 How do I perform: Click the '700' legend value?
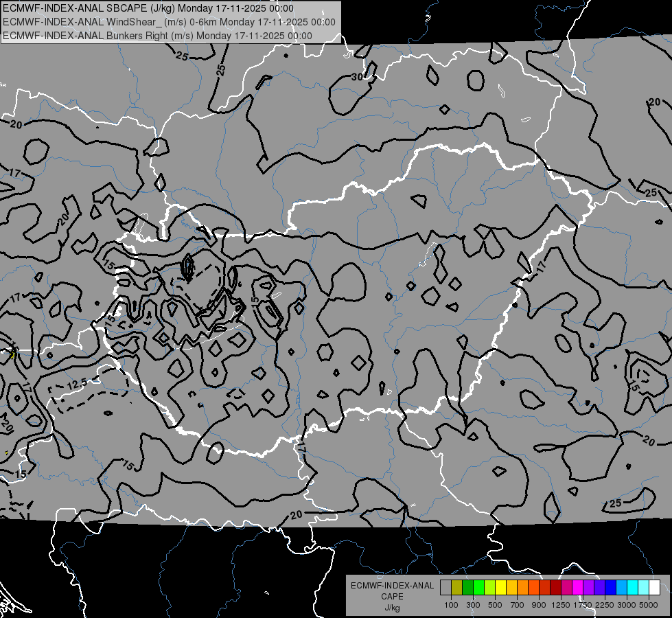(x=517, y=605)
